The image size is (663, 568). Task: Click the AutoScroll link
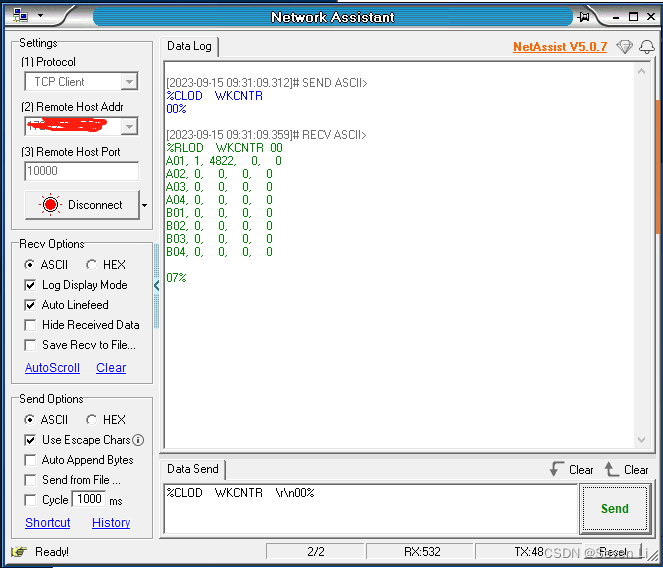point(52,368)
